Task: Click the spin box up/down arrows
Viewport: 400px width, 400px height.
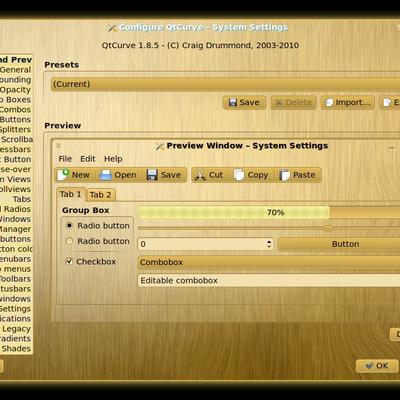Action: [x=269, y=244]
